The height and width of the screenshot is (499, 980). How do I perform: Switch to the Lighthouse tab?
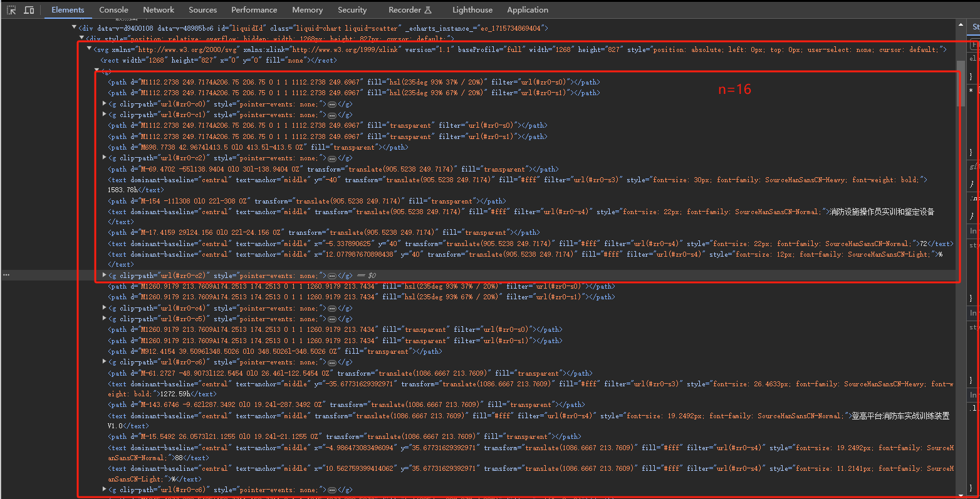pyautogui.click(x=472, y=10)
